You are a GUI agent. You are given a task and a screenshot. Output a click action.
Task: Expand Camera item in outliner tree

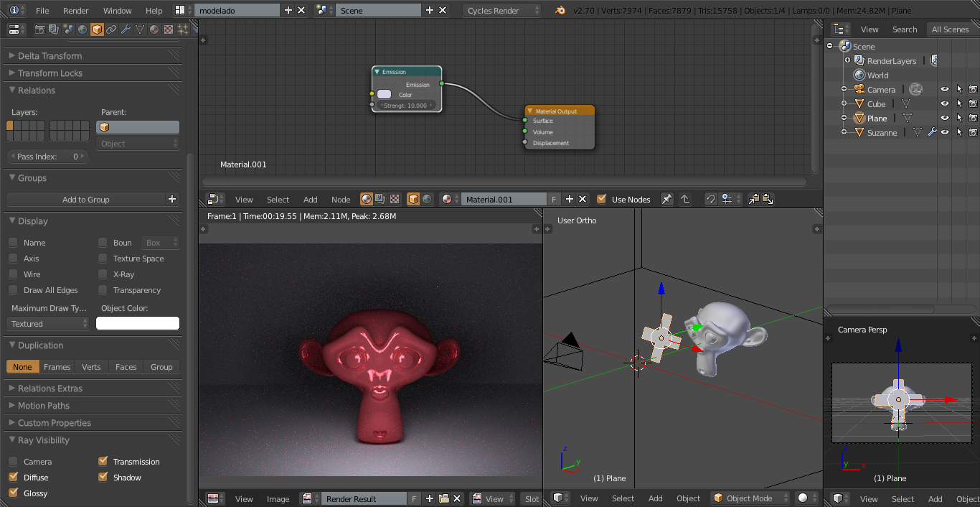(844, 89)
